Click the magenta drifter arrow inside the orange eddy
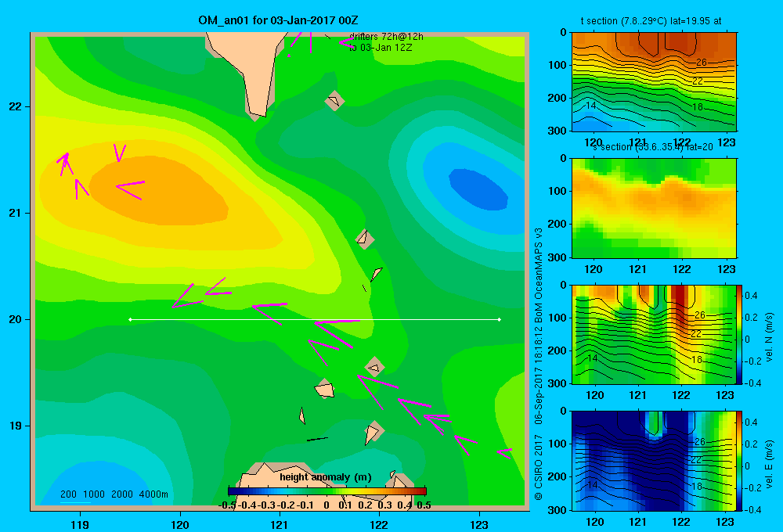Viewport: 783px width, 532px height. [130, 189]
